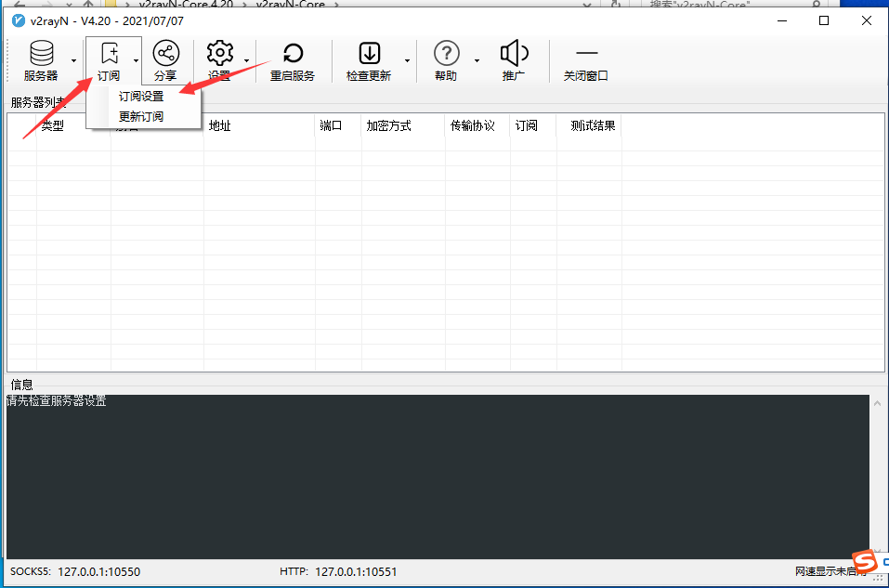The height and width of the screenshot is (588, 889).
Task: Sort by the 类型 column header
Action: point(53,126)
